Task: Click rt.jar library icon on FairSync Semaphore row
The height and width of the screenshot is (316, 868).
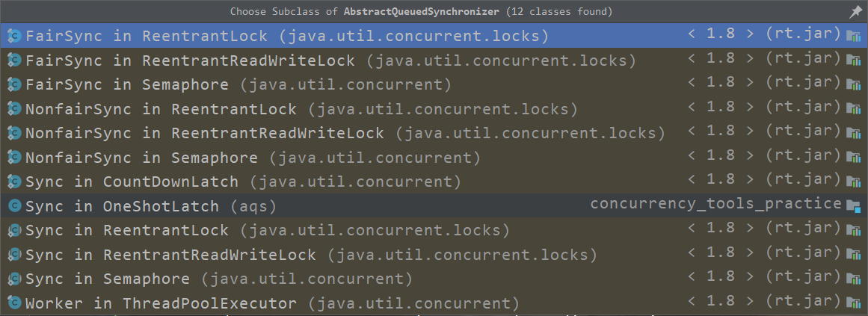Action: click(x=853, y=84)
